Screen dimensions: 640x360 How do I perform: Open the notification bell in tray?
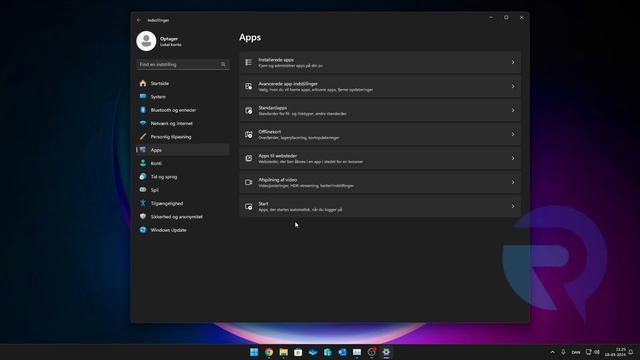[631, 352]
